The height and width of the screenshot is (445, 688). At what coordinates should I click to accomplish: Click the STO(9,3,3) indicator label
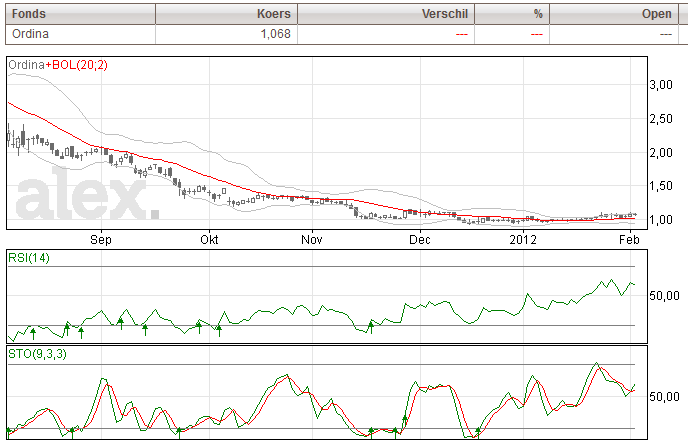tap(37, 354)
